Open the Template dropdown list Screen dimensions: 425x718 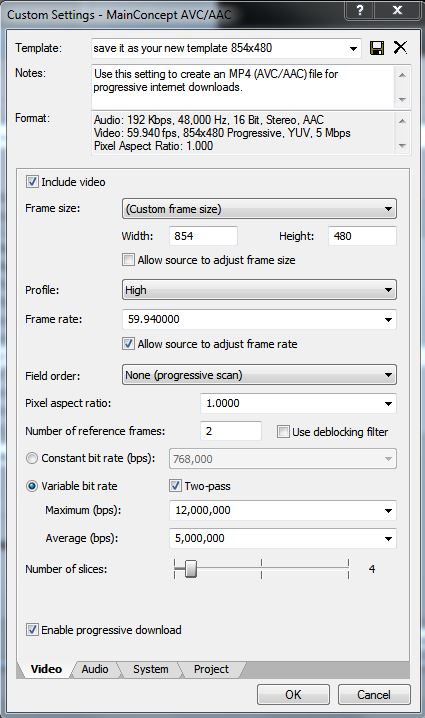pyautogui.click(x=353, y=48)
